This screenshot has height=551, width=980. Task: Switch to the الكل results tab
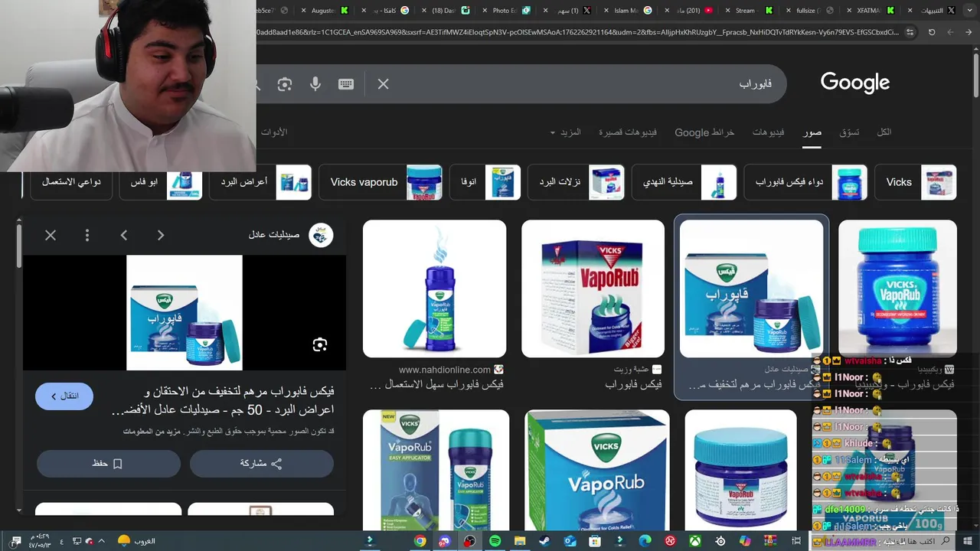(x=884, y=132)
